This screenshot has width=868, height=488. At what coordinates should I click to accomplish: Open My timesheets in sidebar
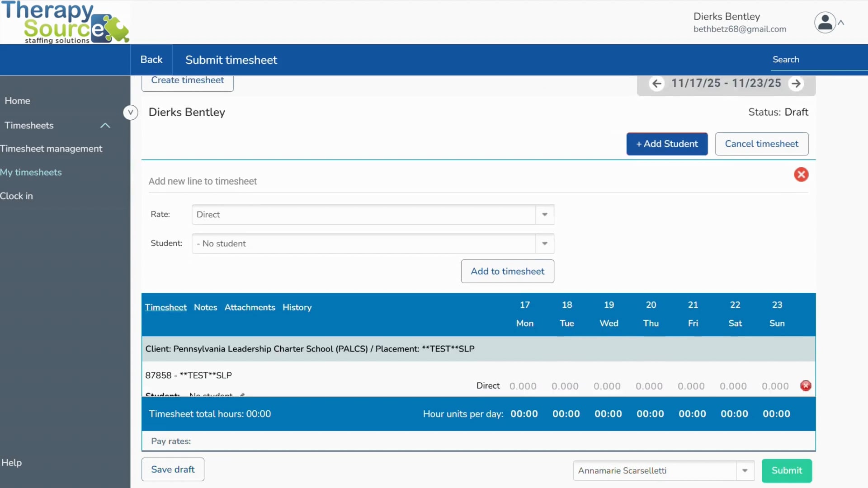tap(31, 172)
